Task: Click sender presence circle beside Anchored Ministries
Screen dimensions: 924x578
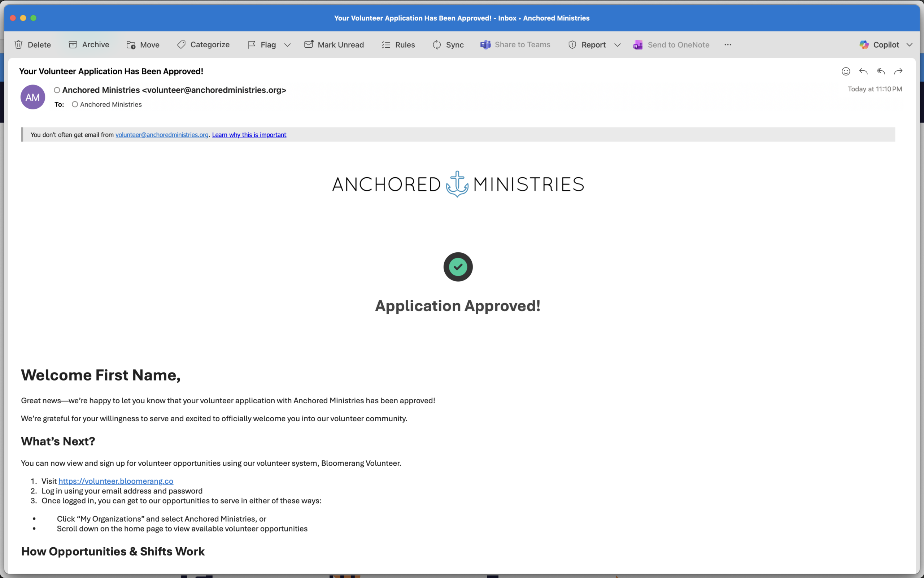Action: tap(57, 90)
